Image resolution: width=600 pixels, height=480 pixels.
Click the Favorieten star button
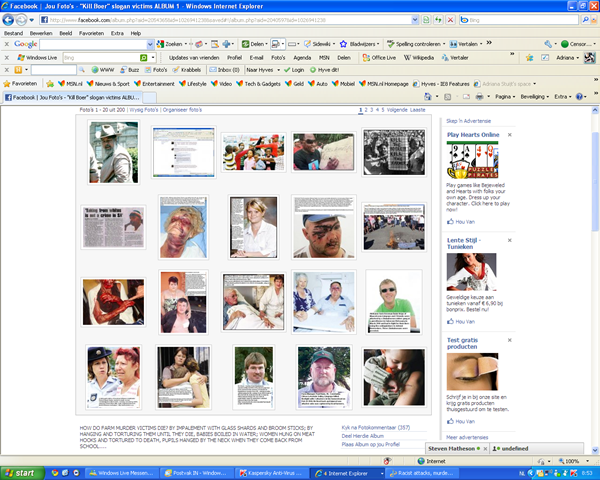(20, 83)
